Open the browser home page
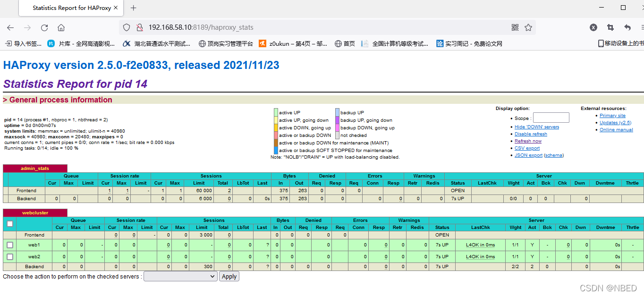This screenshot has width=644, height=296. coord(61,28)
